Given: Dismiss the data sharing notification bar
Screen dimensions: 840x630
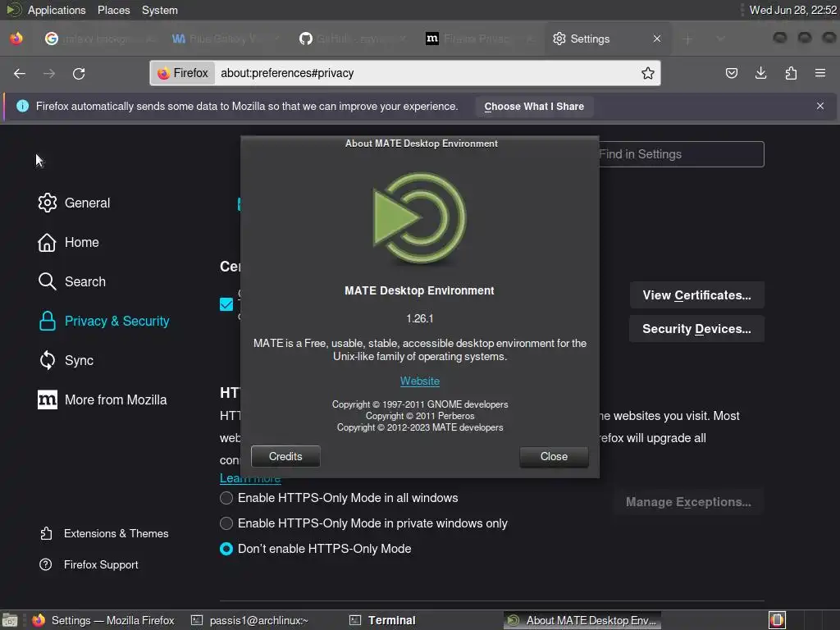Looking at the screenshot, I should 820,106.
